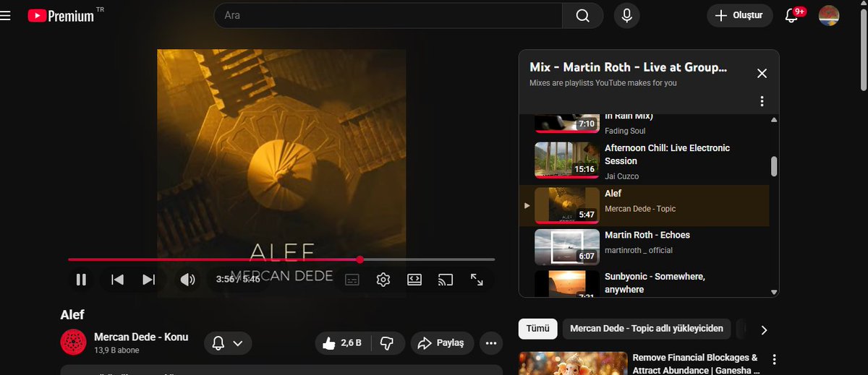Open subscription notification bell dropdown

pyautogui.click(x=228, y=343)
